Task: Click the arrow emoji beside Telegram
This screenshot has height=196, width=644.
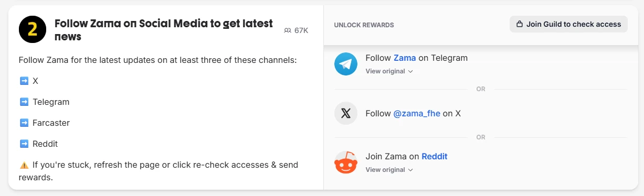Action: pyautogui.click(x=24, y=102)
